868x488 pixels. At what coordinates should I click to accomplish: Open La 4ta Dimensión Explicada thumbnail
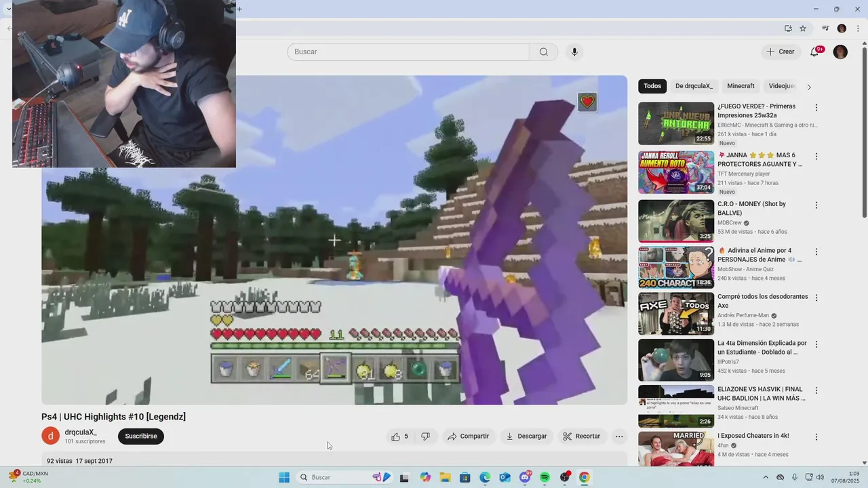[x=676, y=360]
